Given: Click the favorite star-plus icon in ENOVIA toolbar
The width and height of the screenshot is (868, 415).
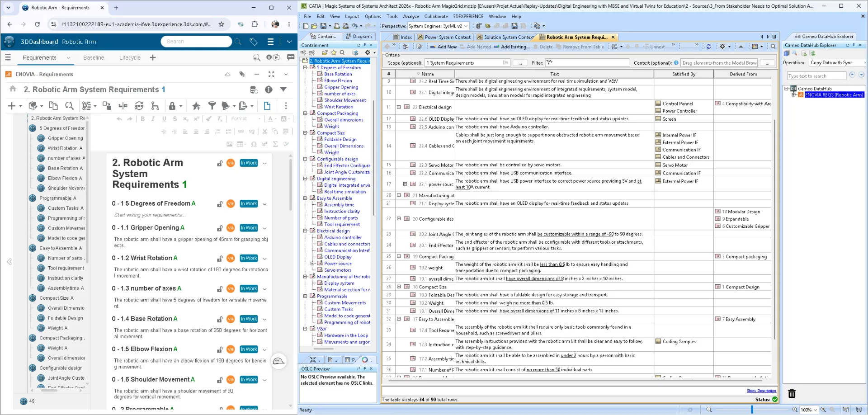Looking at the screenshot, I should pos(196,106).
